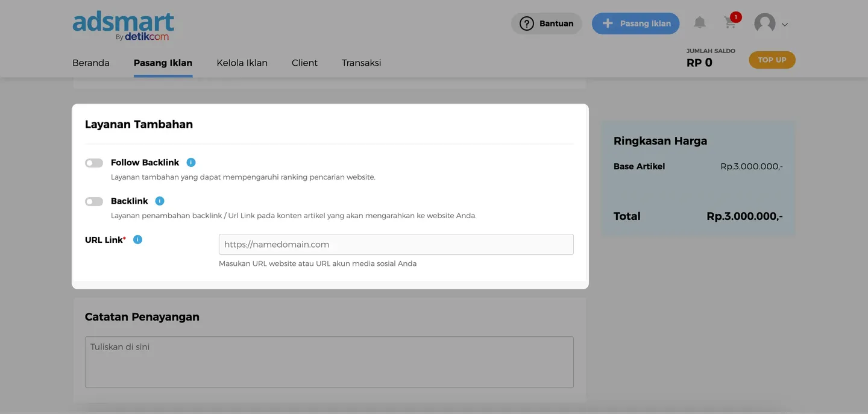Click info icon next to URL Link
This screenshot has width=868, height=414.
pyautogui.click(x=137, y=240)
